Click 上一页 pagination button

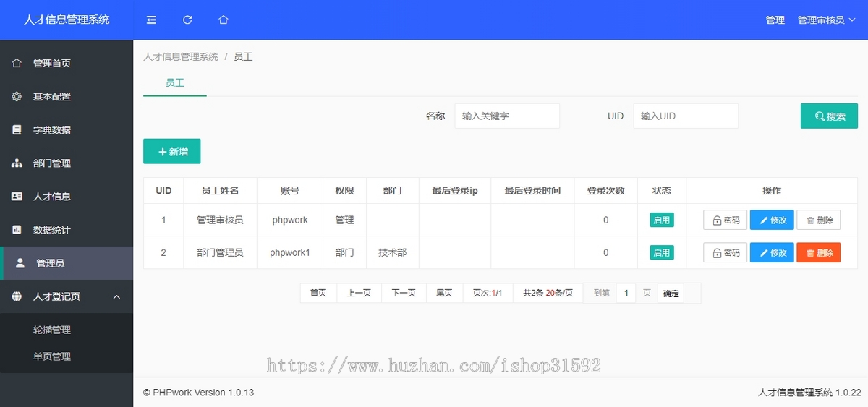point(359,293)
